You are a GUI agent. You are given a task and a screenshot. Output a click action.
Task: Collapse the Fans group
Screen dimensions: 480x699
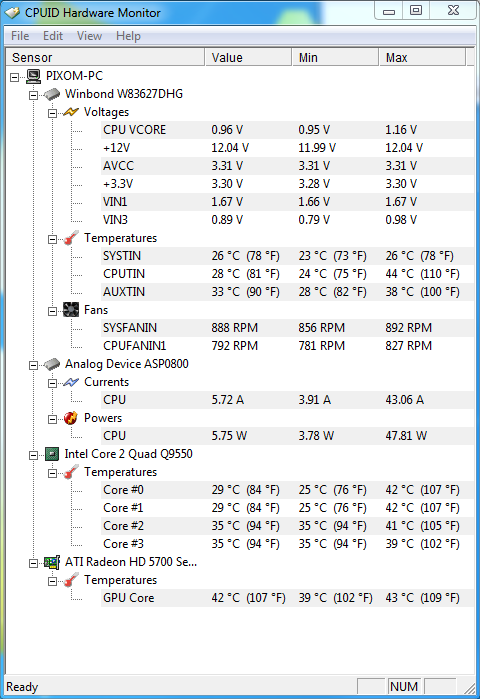[x=52, y=311]
